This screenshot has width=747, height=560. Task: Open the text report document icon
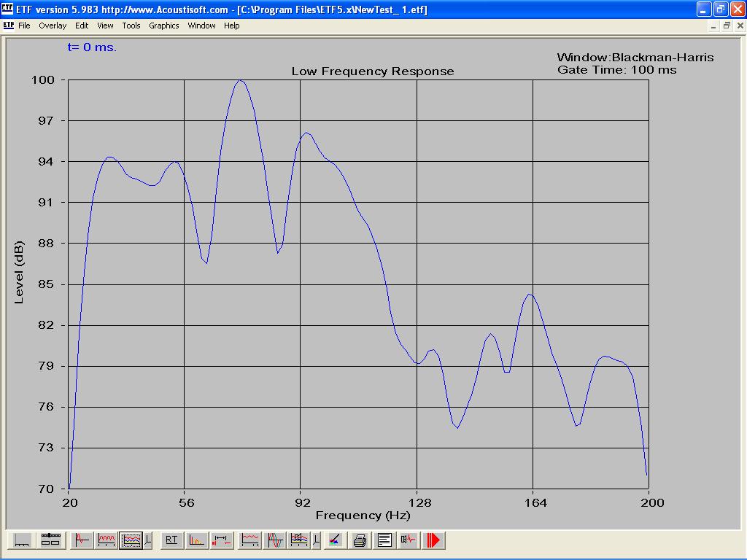click(384, 540)
